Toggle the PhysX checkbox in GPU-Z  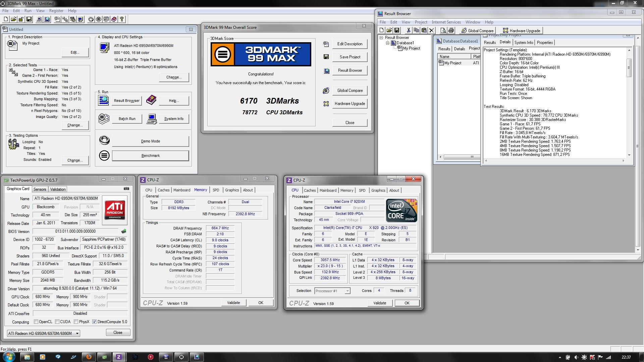pyautogui.click(x=76, y=322)
